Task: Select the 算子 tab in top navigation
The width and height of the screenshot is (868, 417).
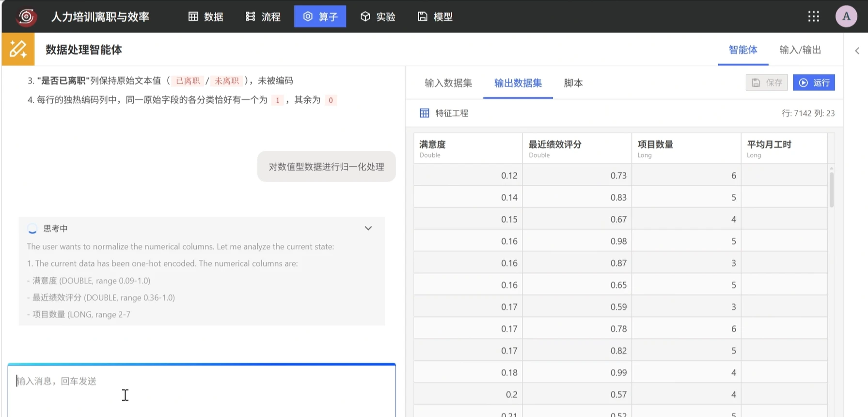Action: point(320,16)
